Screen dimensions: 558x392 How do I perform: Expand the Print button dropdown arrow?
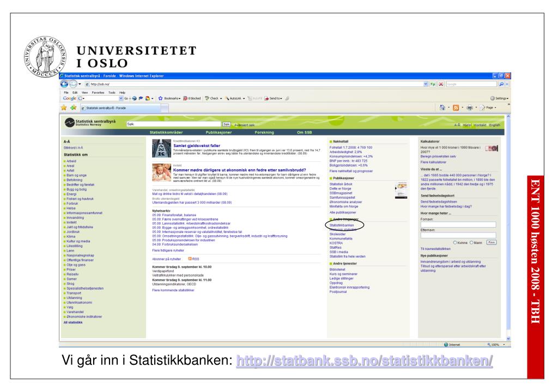[476, 107]
